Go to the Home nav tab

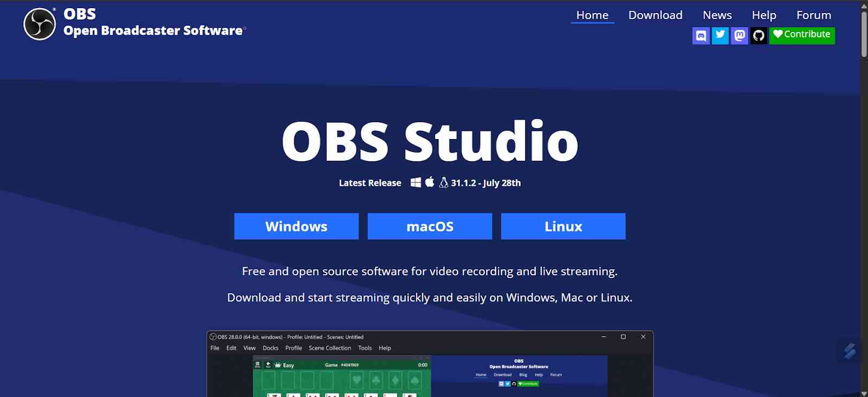(x=592, y=15)
